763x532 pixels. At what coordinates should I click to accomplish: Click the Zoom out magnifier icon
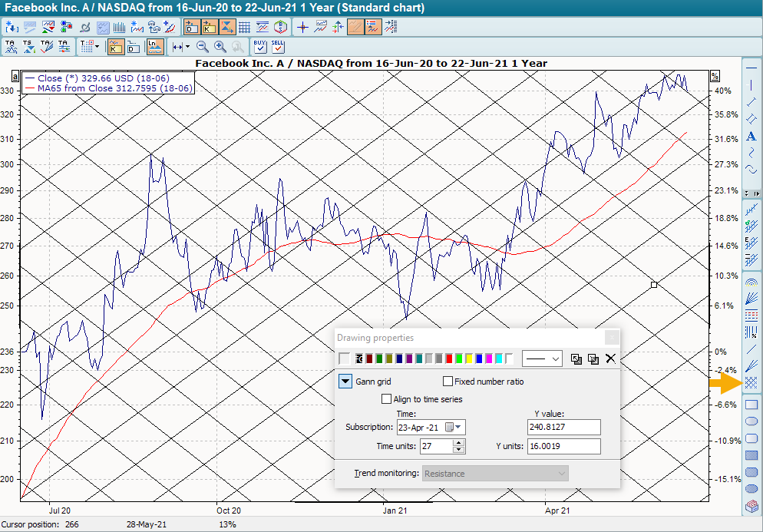click(x=203, y=47)
